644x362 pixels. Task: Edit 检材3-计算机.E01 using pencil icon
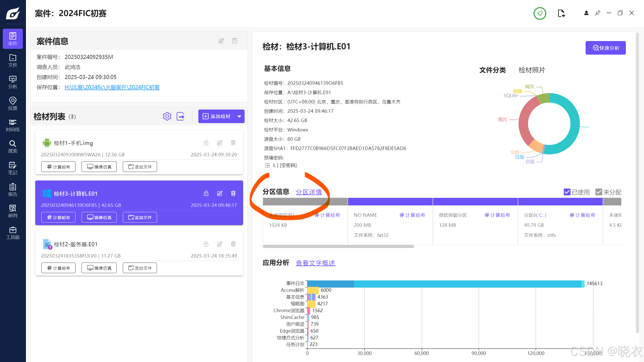tap(219, 193)
